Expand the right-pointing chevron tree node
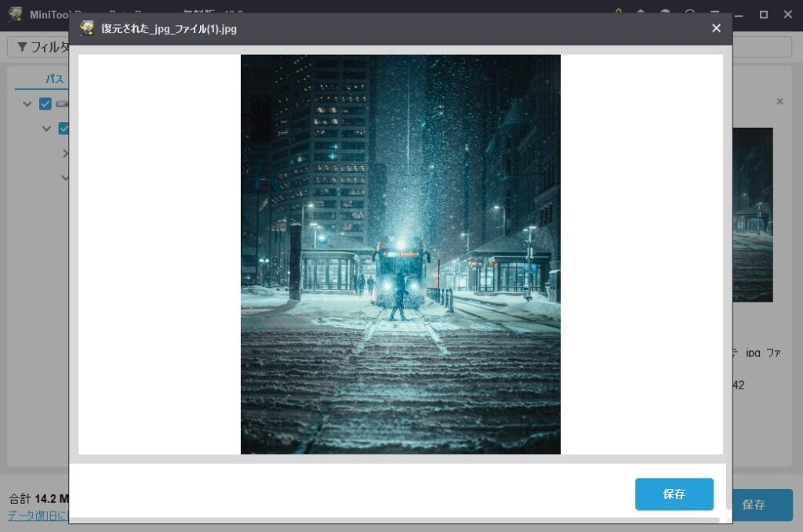 point(65,154)
